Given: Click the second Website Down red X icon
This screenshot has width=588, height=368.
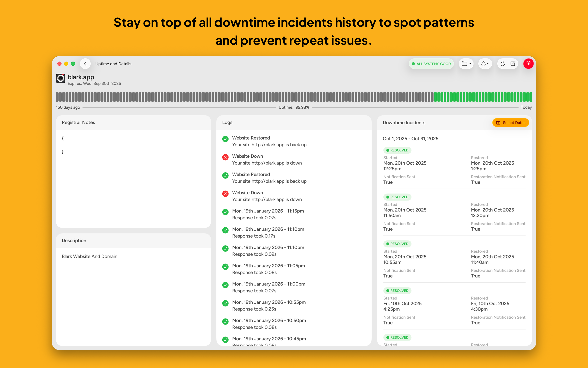Looking at the screenshot, I should coord(225,193).
